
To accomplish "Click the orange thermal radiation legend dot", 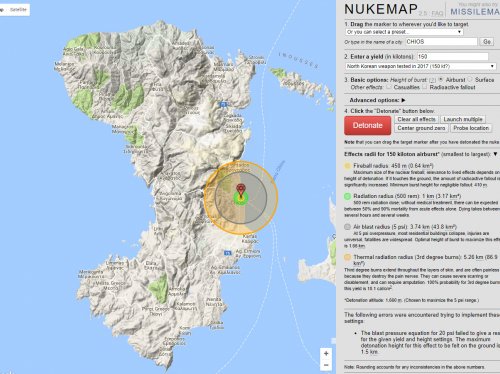I will coord(347,257).
